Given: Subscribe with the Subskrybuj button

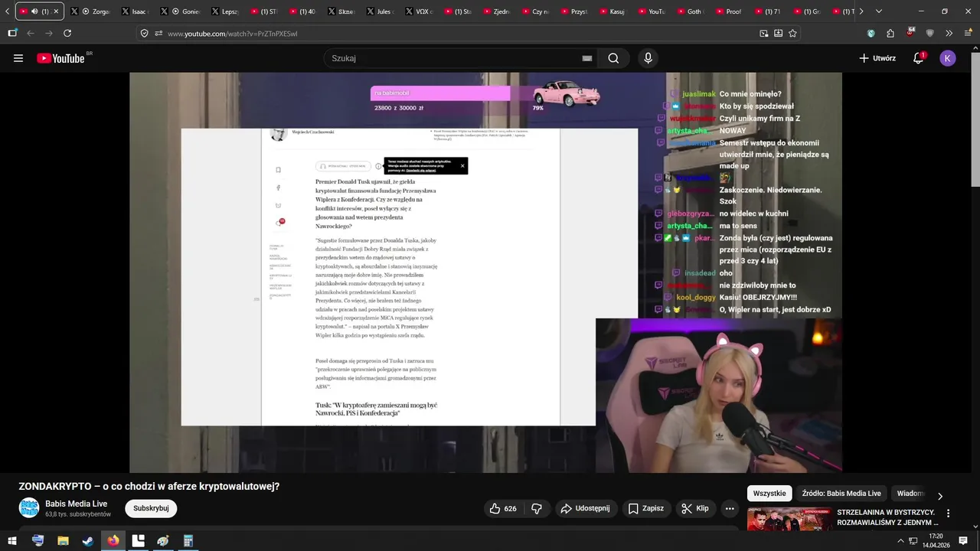Looking at the screenshot, I should tap(151, 508).
